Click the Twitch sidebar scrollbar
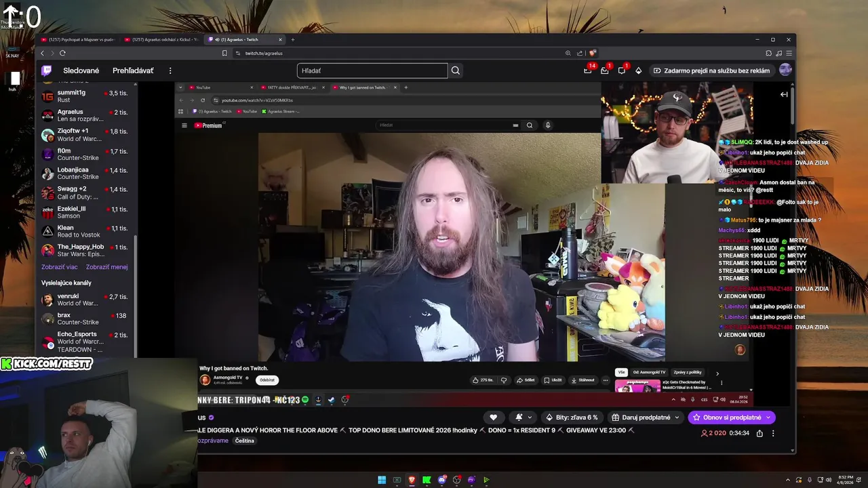868x488 pixels. [136, 295]
